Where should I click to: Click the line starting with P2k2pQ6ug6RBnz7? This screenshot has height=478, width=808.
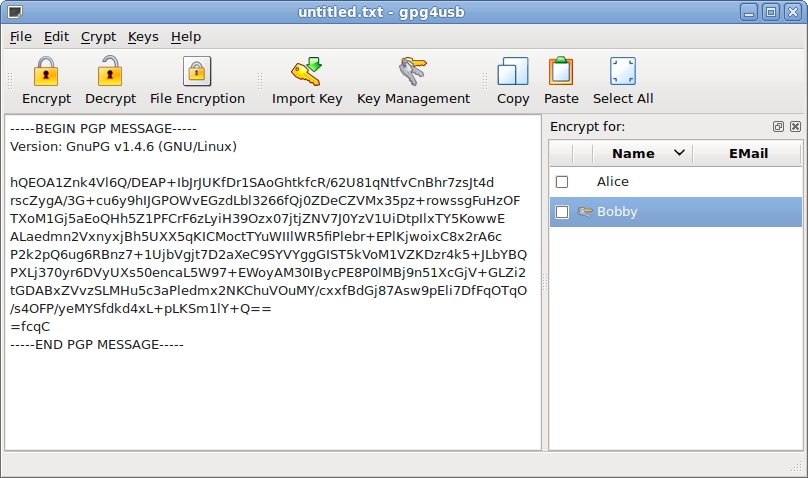click(x=268, y=255)
